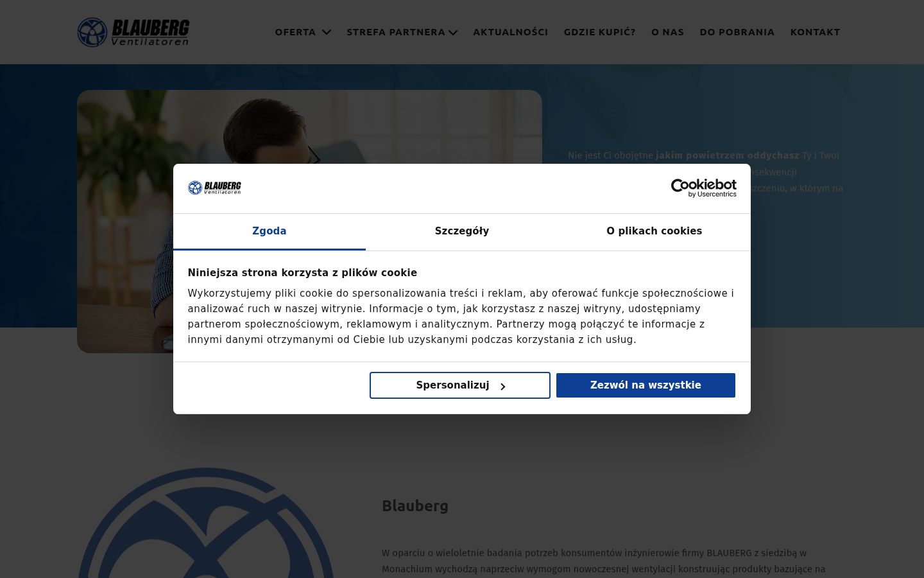Image resolution: width=924 pixels, height=578 pixels.
Task: Select the Zgoda tab
Action: pos(269,232)
